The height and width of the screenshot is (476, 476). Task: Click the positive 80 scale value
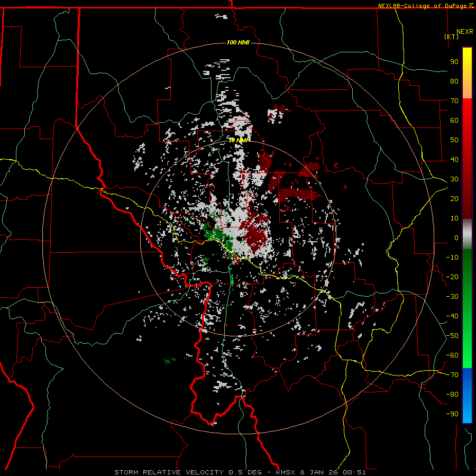454,81
